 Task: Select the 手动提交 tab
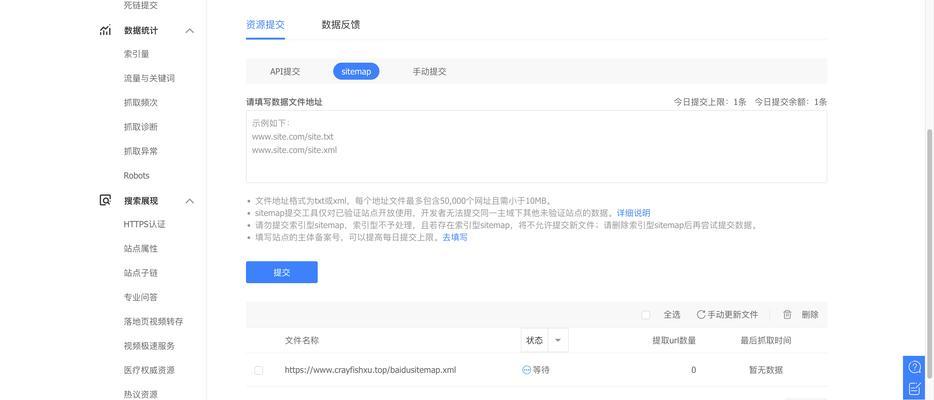tap(429, 71)
